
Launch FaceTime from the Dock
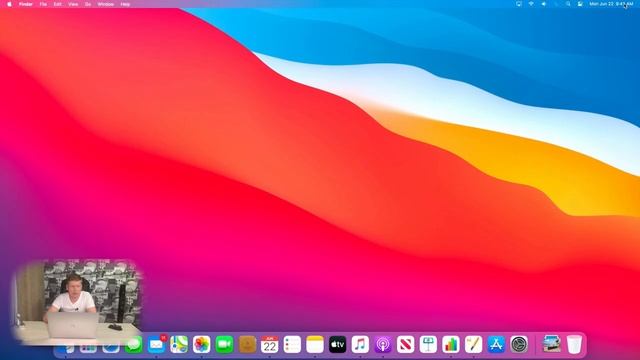click(224, 344)
